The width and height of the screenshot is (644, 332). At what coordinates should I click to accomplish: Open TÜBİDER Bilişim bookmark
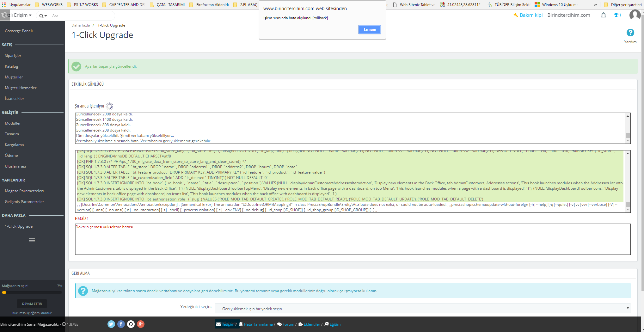pos(509,5)
